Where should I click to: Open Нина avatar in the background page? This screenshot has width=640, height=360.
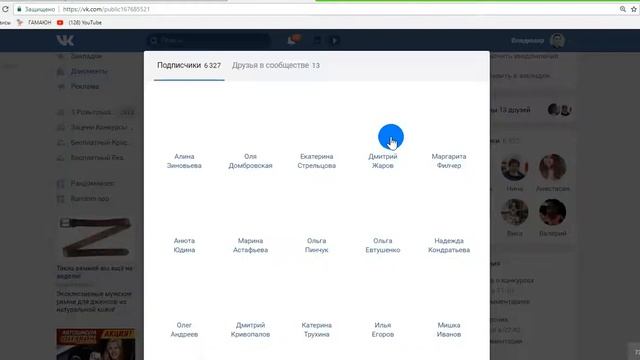(514, 167)
